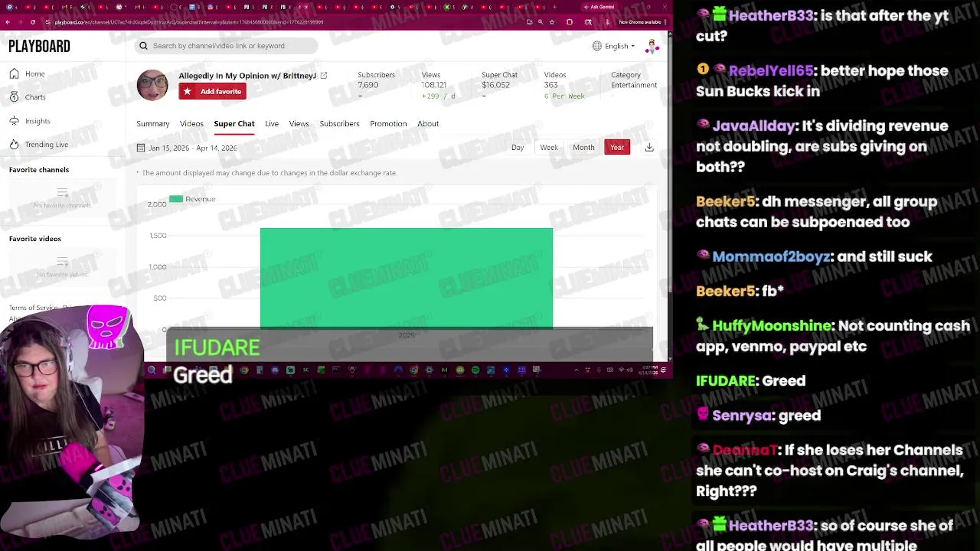The width and height of the screenshot is (980, 551).
Task: Reload the page with the refresh icon
Action: (33, 22)
